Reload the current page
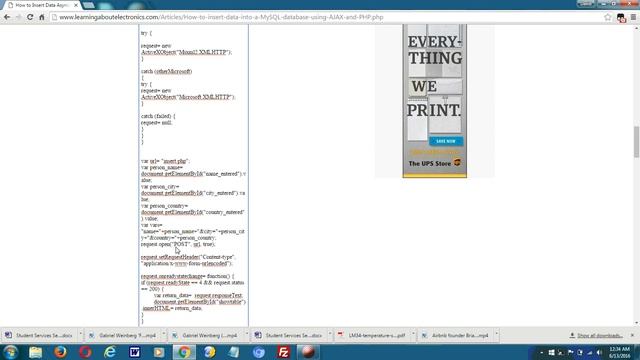The image size is (640, 360). pyautogui.click(x=30, y=17)
